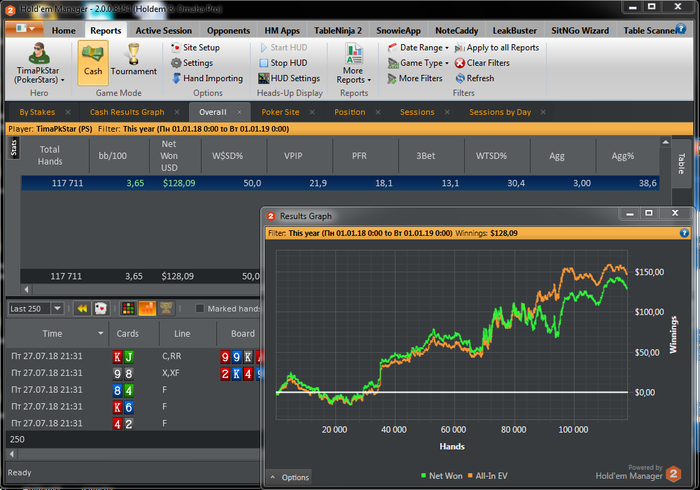Open TableNinja 2 ribbon tab

click(x=338, y=30)
